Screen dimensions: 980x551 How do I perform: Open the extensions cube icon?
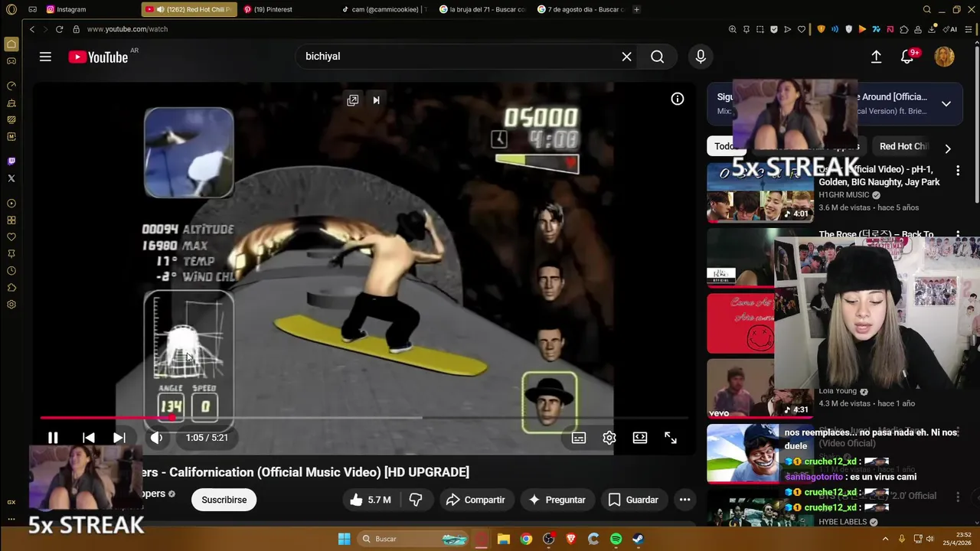pos(903,29)
